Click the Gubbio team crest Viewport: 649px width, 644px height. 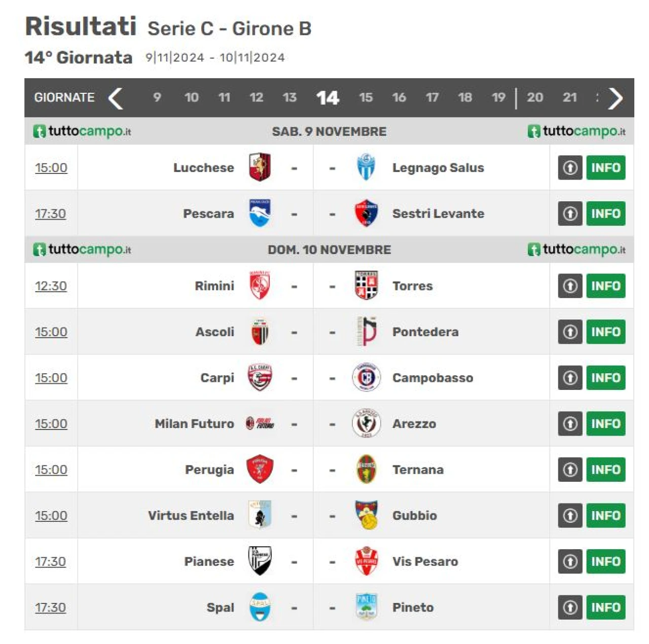(x=367, y=515)
